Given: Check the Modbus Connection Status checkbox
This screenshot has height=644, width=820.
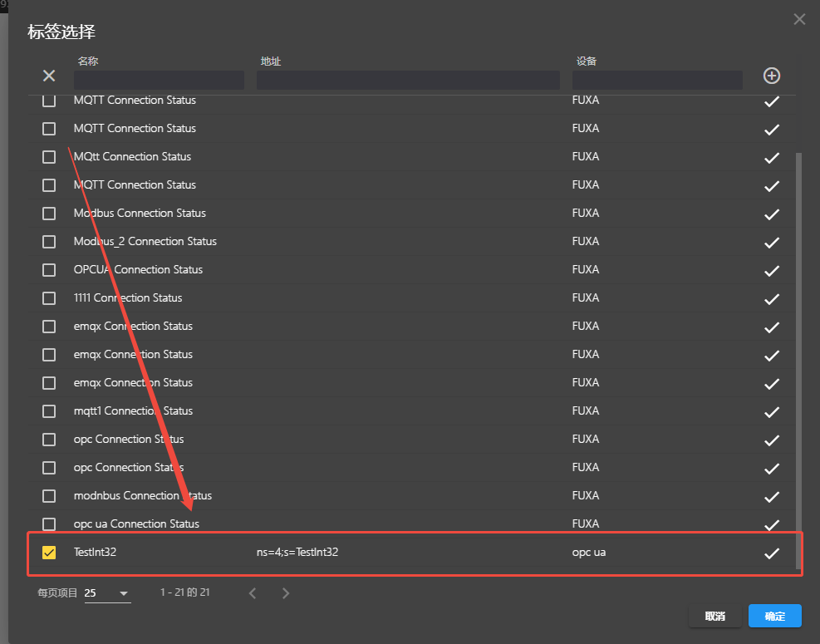Looking at the screenshot, I should tap(49, 214).
